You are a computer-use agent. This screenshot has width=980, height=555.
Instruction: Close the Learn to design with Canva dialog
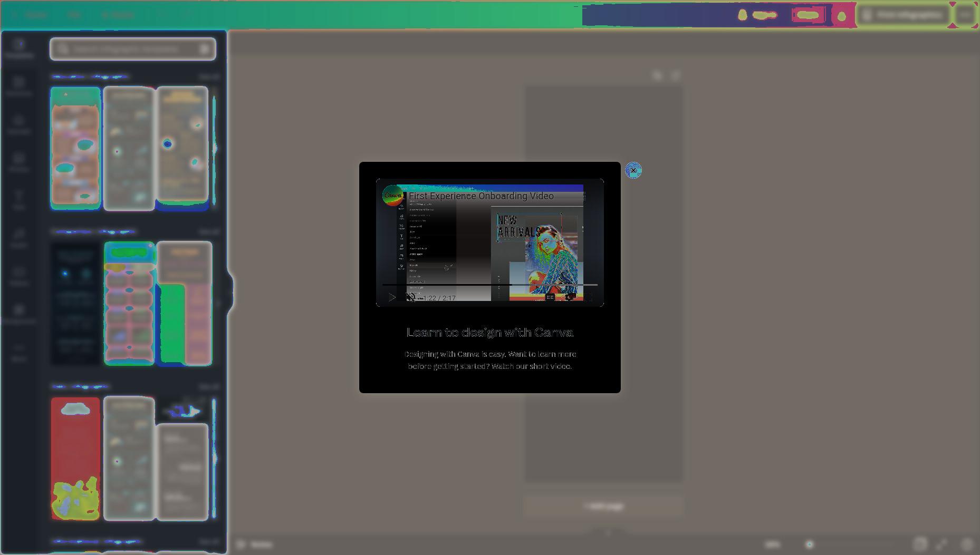[633, 170]
